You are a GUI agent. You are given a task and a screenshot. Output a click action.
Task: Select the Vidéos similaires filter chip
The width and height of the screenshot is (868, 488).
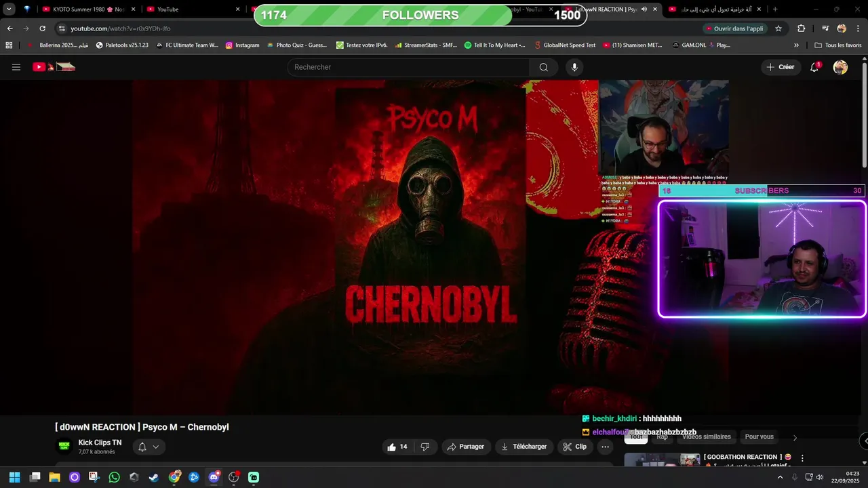706,437
